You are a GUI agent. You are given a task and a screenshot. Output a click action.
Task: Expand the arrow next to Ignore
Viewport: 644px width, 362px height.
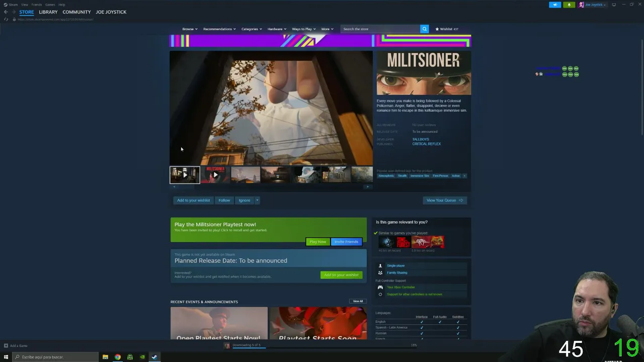point(257,200)
